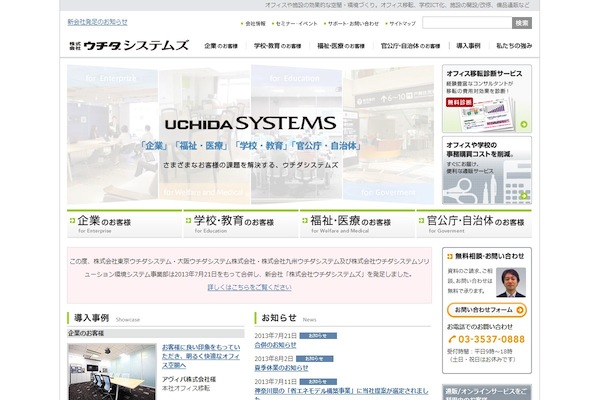The image size is (600, 400).
Task: Select 福祉・医療のお客様 in the main navigation
Action: [341, 46]
